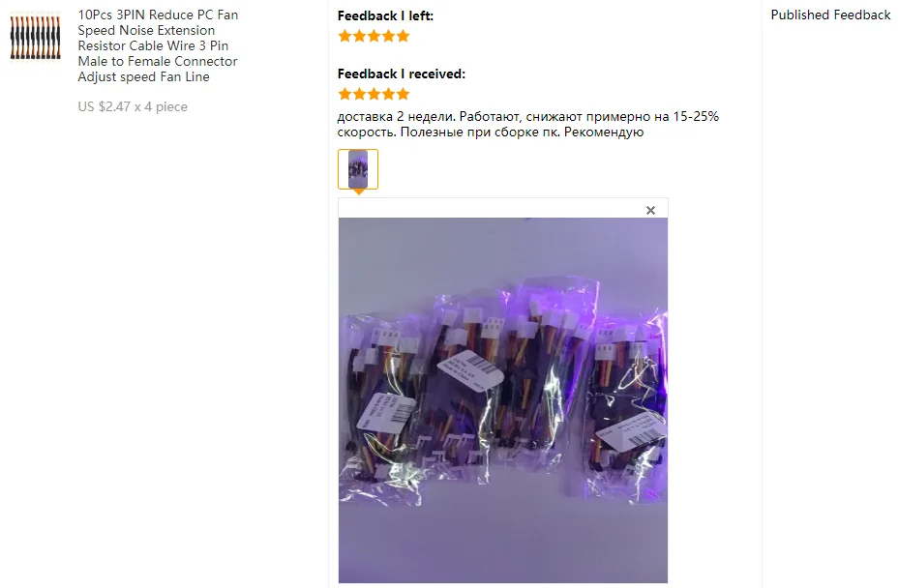Click the enlarged photo of cable bags
This screenshot has height=588, width=899.
point(503,400)
